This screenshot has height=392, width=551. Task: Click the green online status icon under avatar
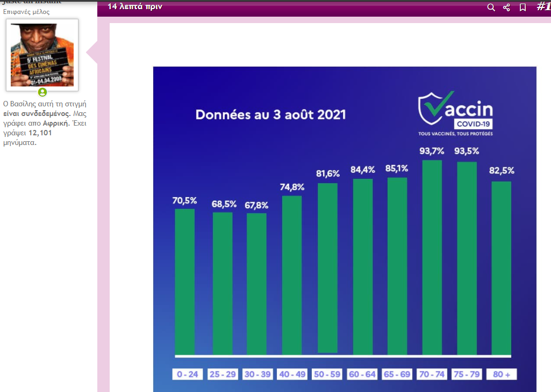pos(42,92)
